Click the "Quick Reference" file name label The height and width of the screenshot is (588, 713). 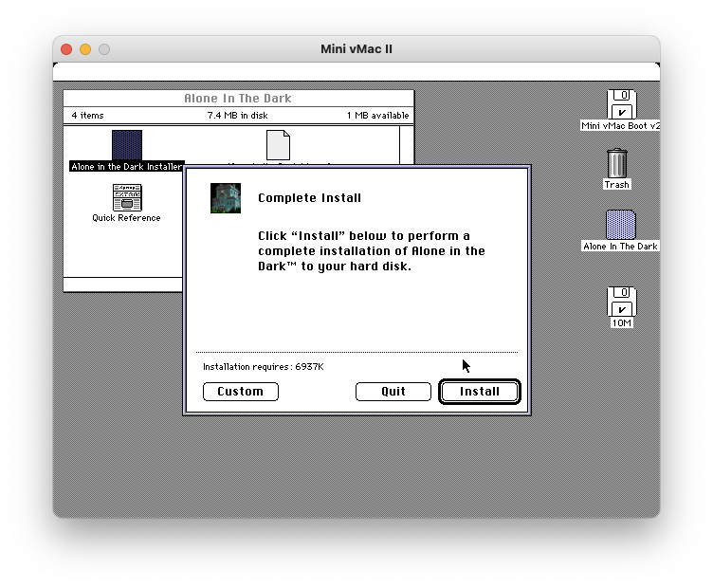coord(126,218)
